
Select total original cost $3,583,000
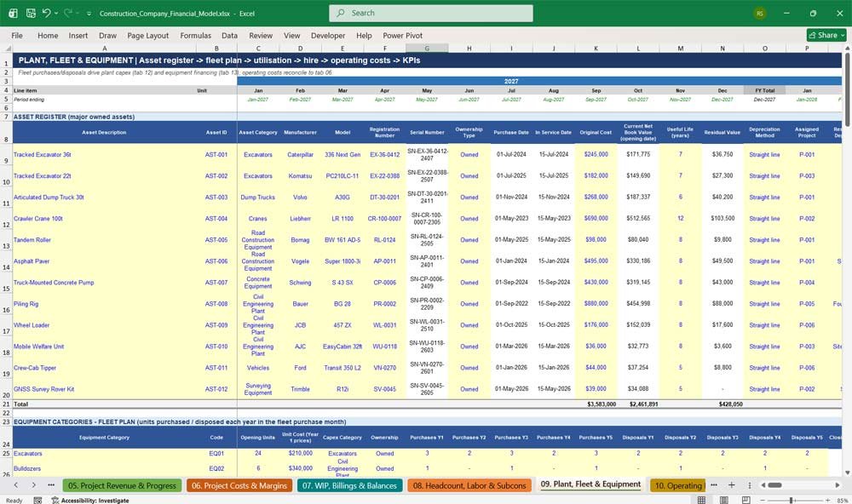coord(596,404)
